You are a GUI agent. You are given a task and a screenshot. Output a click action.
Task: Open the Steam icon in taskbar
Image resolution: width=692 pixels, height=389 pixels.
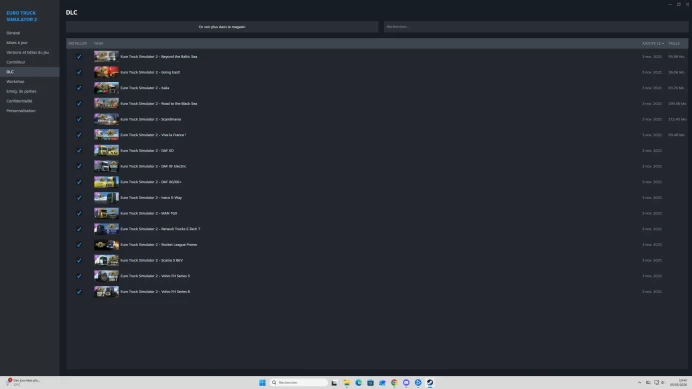[430, 382]
